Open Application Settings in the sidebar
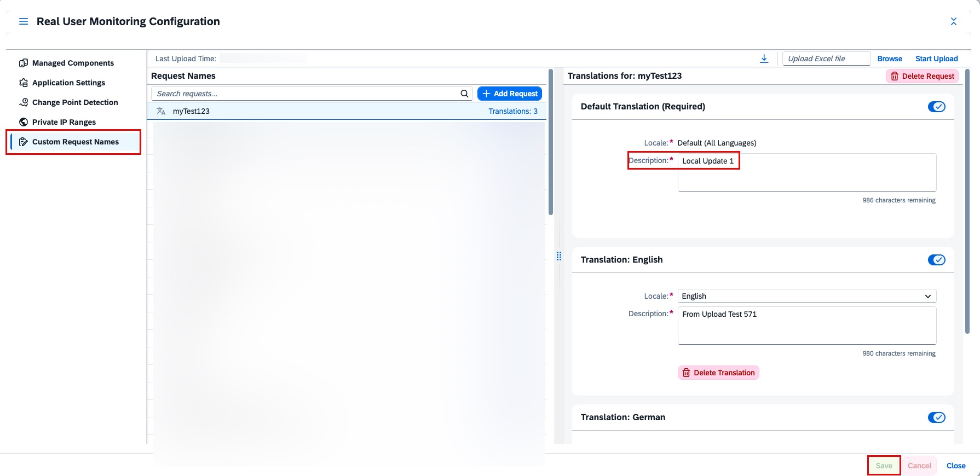The height and width of the screenshot is (476, 980). (x=68, y=83)
